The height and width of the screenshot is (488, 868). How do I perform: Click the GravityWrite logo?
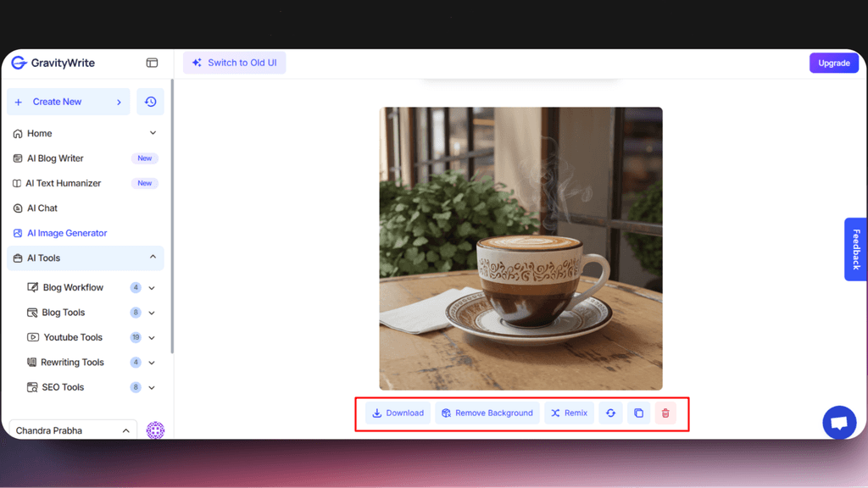click(x=53, y=63)
